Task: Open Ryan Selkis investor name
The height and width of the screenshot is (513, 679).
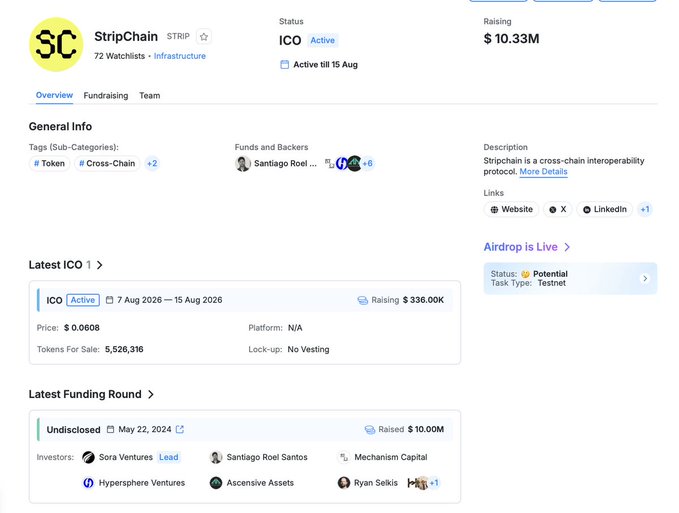Action: 375,483
